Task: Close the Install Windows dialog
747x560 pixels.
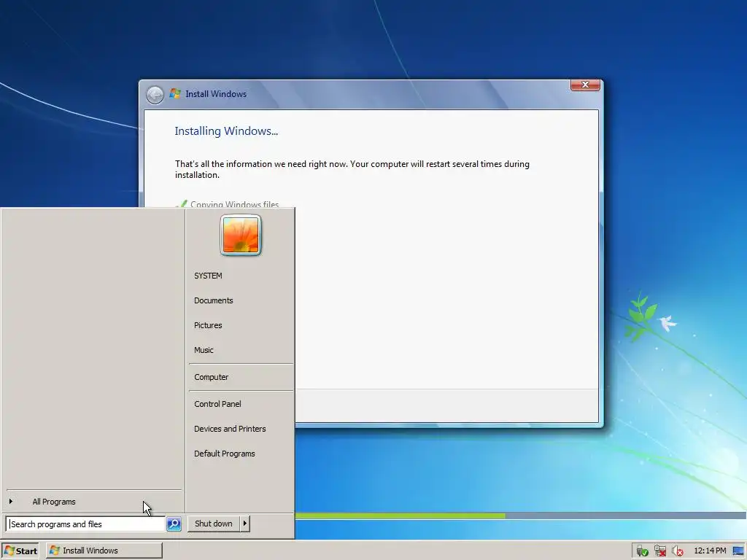Action: 585,85
